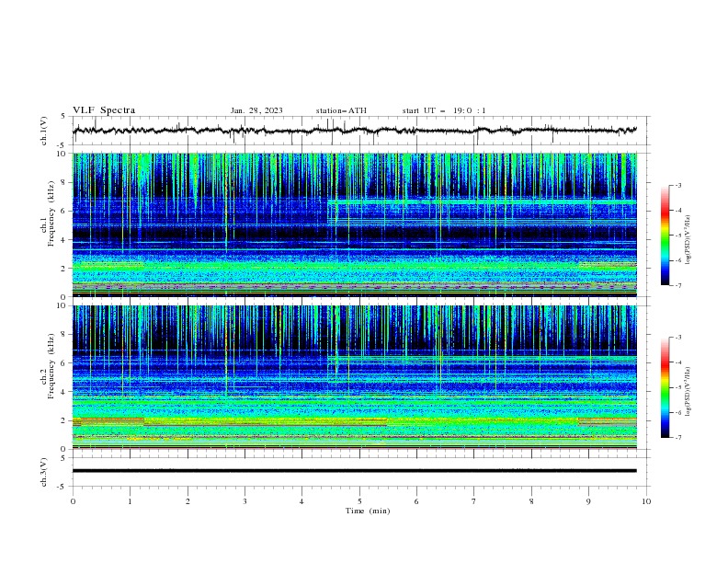Click the ch.1 voltage waveform trace
This screenshot has height=563, width=728.
pyautogui.click(x=355, y=130)
